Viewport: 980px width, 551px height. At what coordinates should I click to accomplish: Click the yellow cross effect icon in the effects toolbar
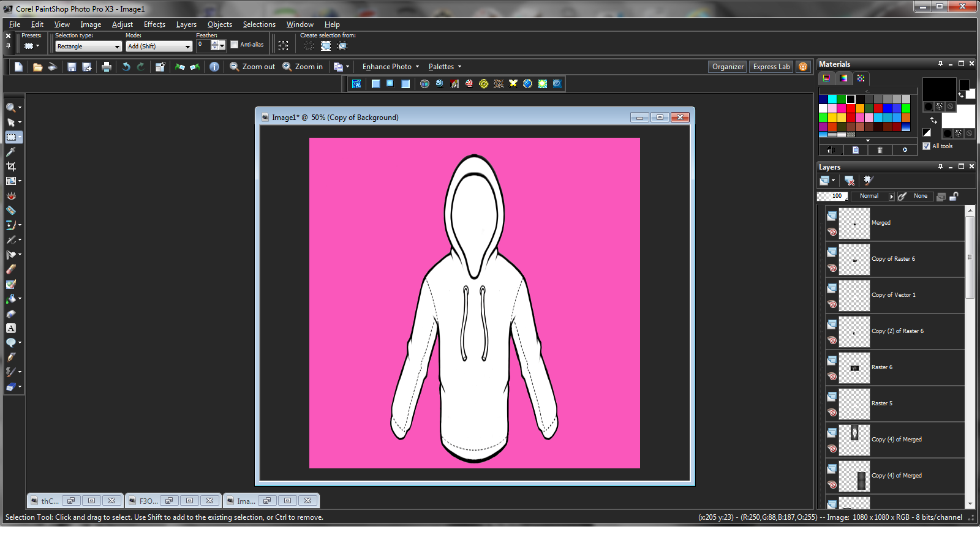click(x=513, y=84)
